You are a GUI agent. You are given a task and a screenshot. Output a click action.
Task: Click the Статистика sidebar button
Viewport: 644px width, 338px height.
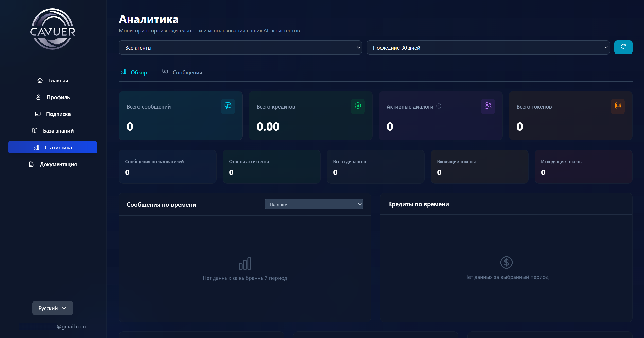coord(53,148)
